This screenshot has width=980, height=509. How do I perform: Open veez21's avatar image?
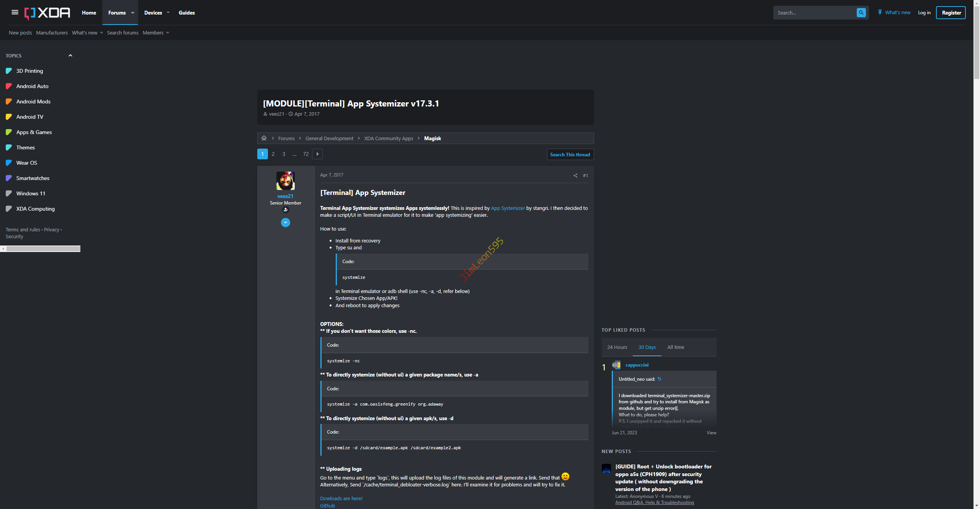coord(285,181)
